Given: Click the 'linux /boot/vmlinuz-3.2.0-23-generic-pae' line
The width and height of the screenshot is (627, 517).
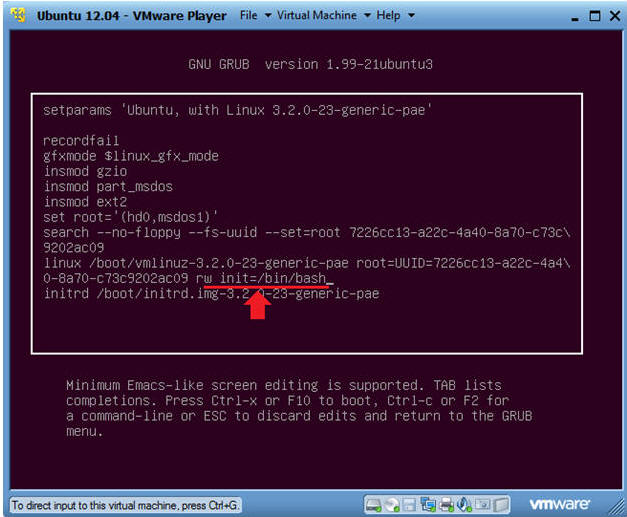Looking at the screenshot, I should [307, 263].
